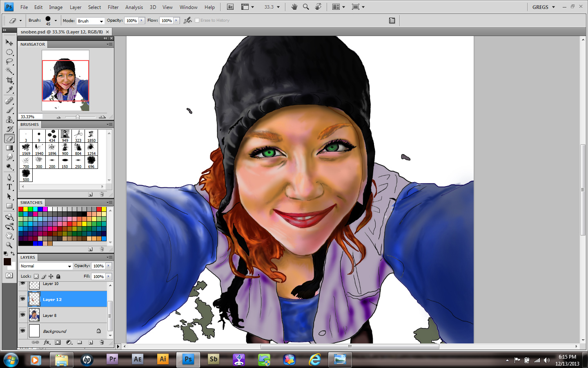The width and height of the screenshot is (588, 368).
Task: Open the eraser Mode dropdown
Action: tap(90, 21)
